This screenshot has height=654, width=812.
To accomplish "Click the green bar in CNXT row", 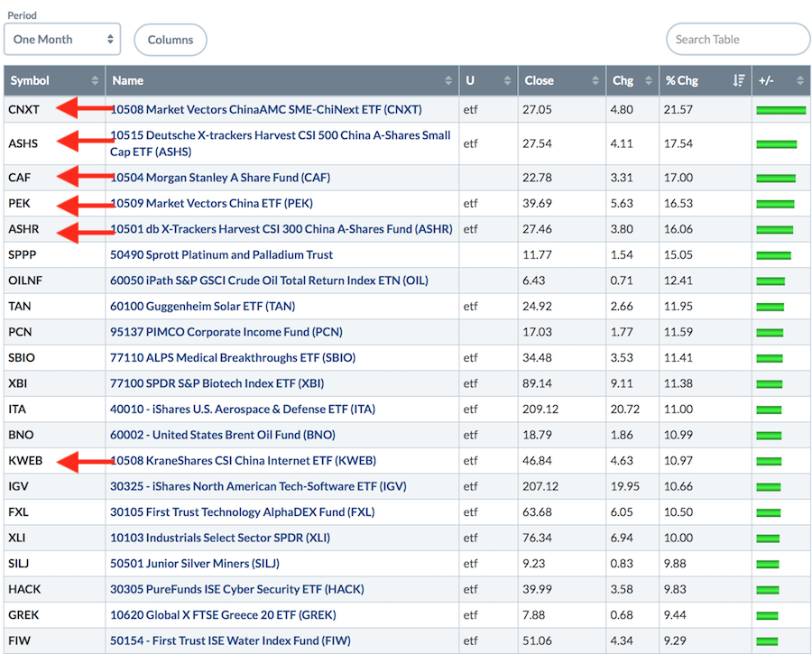I will 780,110.
